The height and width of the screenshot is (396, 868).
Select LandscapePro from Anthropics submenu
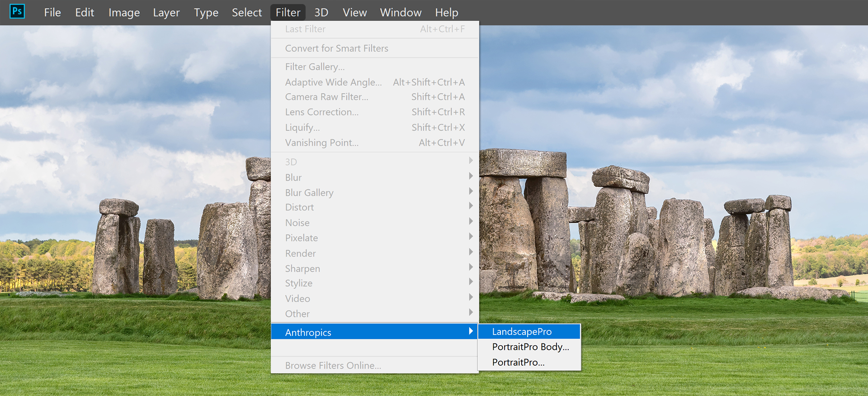[x=522, y=332]
